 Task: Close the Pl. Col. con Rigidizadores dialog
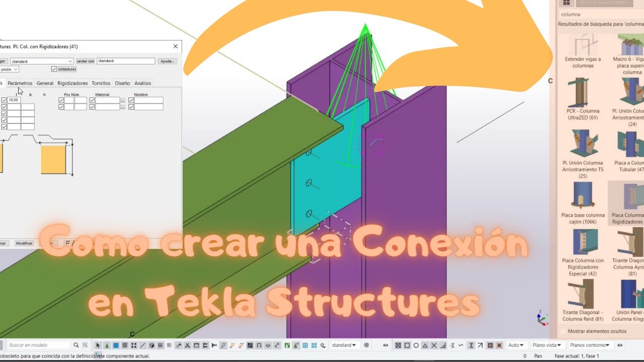pos(176,46)
